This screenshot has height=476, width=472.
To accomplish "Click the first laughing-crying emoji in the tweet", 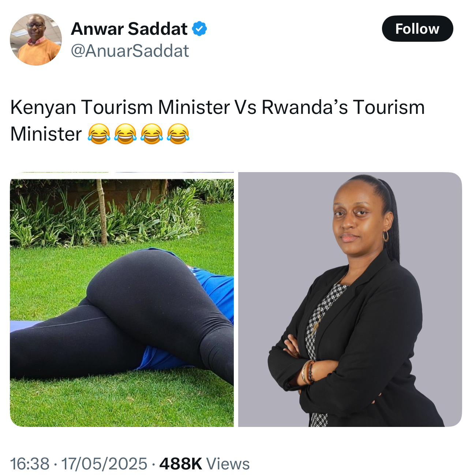I will (x=99, y=134).
